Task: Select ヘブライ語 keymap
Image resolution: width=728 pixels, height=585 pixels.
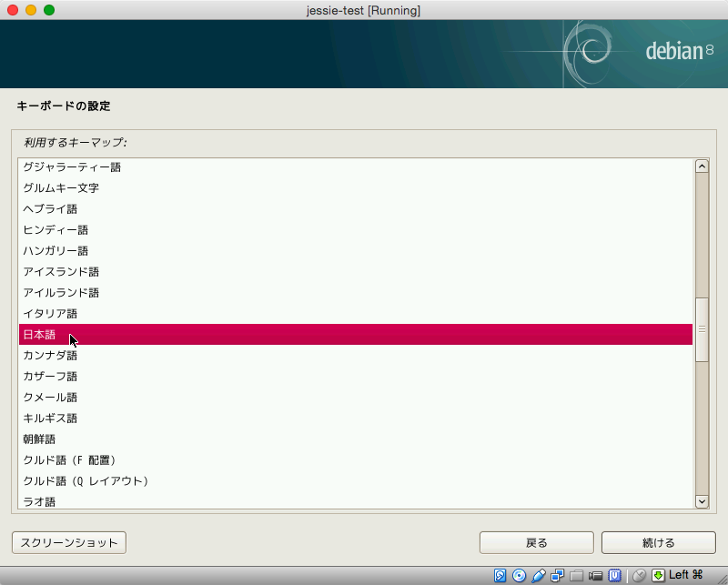Action: click(x=356, y=209)
